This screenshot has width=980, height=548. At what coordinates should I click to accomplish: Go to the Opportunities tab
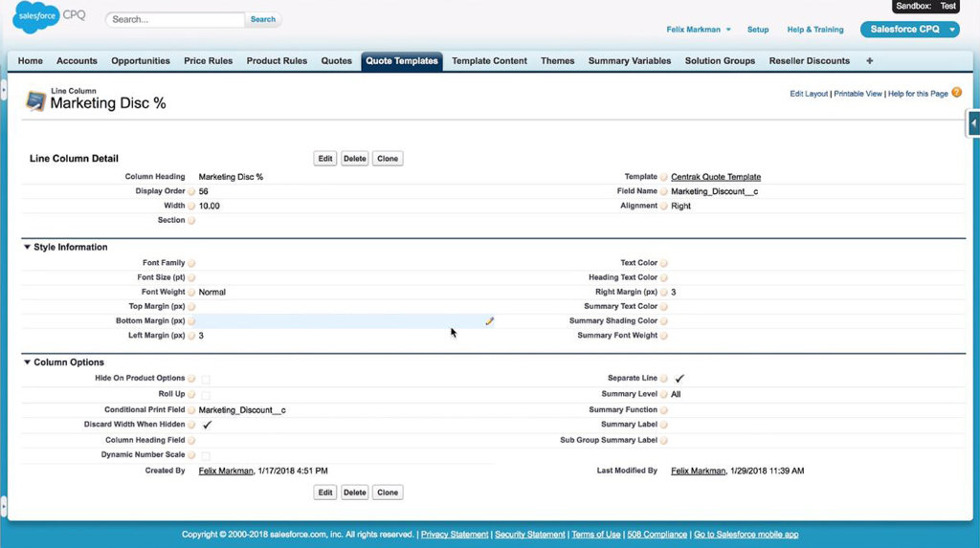pyautogui.click(x=141, y=61)
